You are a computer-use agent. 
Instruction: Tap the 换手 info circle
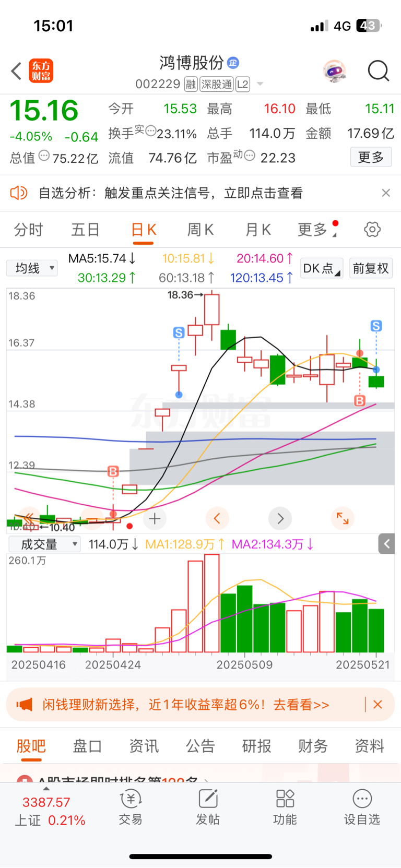point(150,130)
